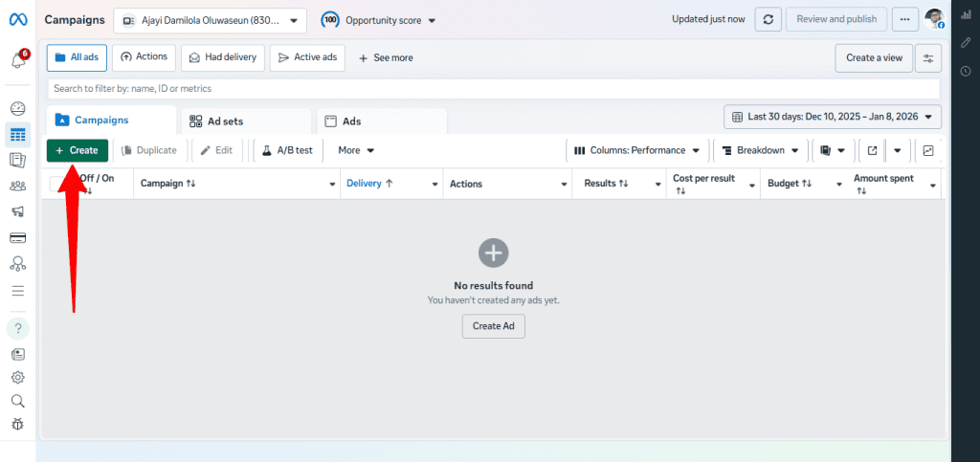Expand the More dropdown in toolbar
The height and width of the screenshot is (462, 980).
click(x=356, y=150)
